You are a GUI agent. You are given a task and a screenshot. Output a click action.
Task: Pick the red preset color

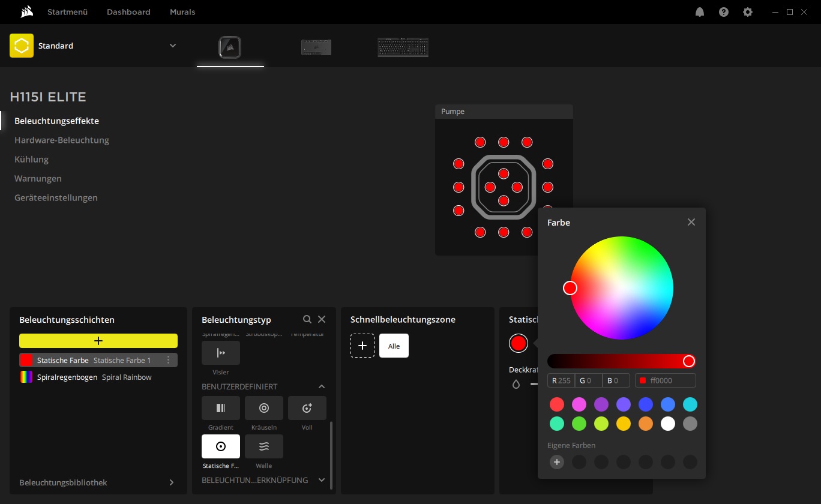(x=557, y=404)
